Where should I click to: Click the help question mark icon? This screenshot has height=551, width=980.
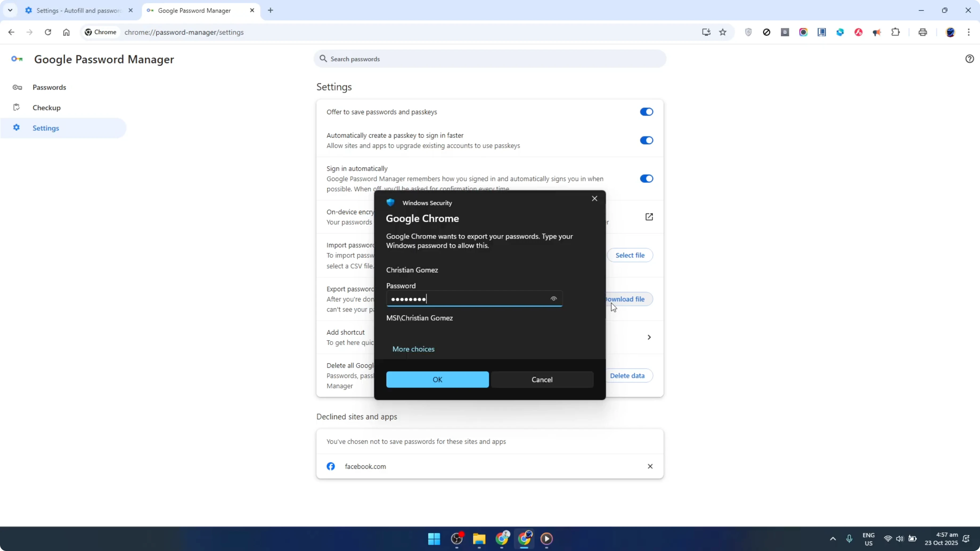[969, 59]
